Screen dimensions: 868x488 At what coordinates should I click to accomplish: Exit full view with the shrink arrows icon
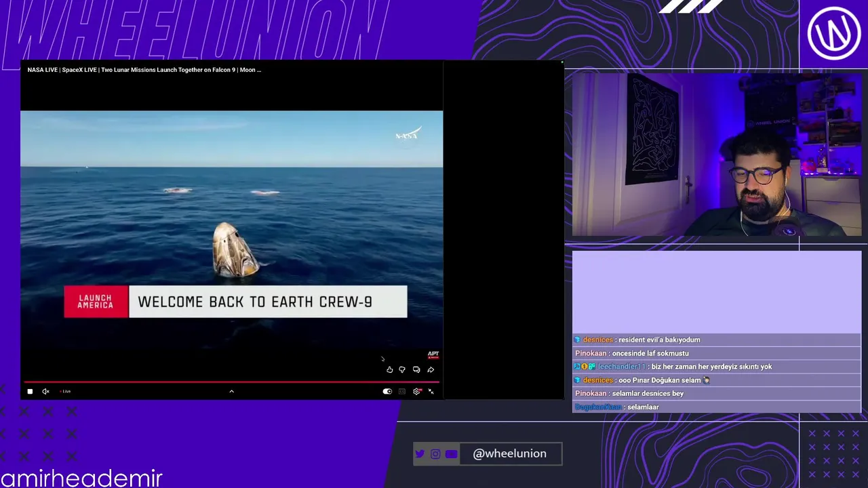point(431,391)
